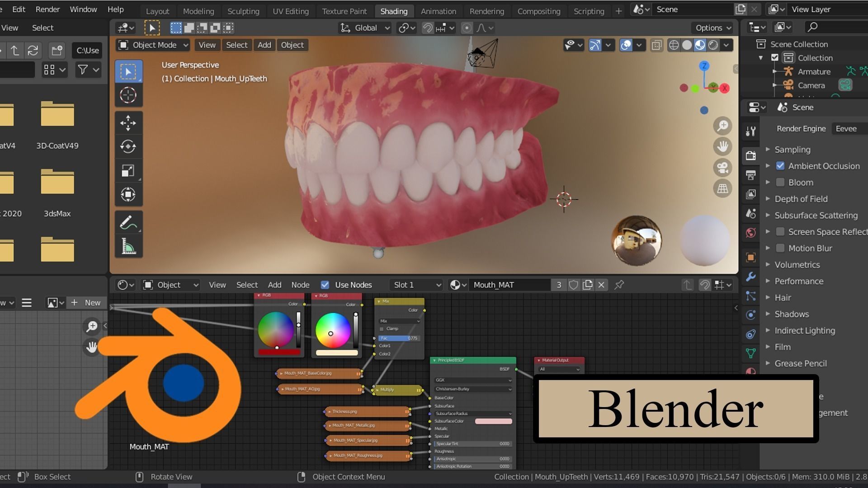Open the Shading options dropdown arrow
The image size is (868, 488).
pyautogui.click(x=726, y=45)
